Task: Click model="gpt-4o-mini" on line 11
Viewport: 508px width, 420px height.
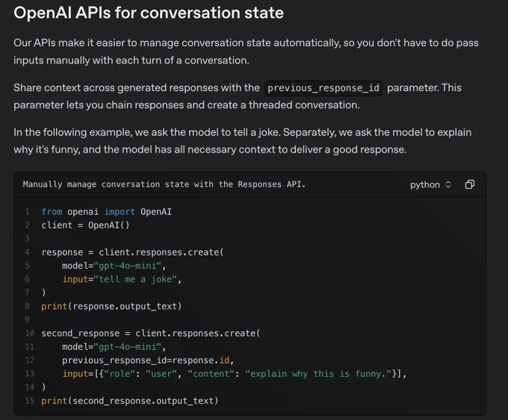Action: (x=114, y=347)
